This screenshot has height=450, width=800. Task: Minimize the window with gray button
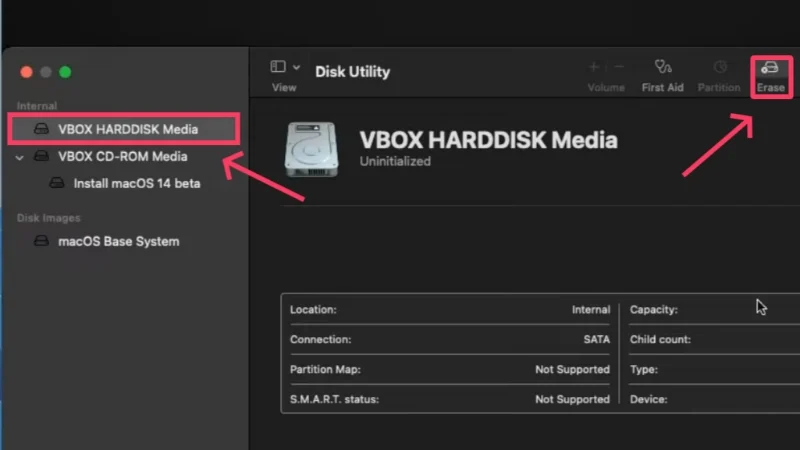pyautogui.click(x=46, y=72)
